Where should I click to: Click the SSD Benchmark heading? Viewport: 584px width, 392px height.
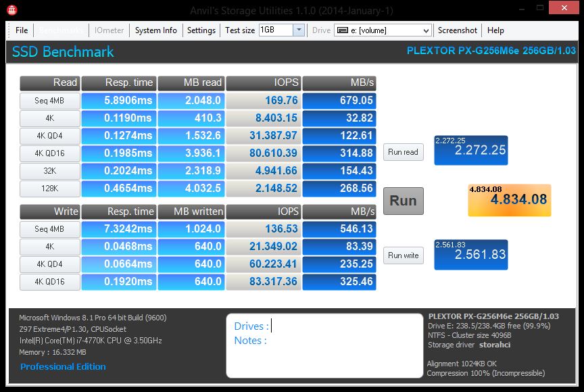point(63,52)
